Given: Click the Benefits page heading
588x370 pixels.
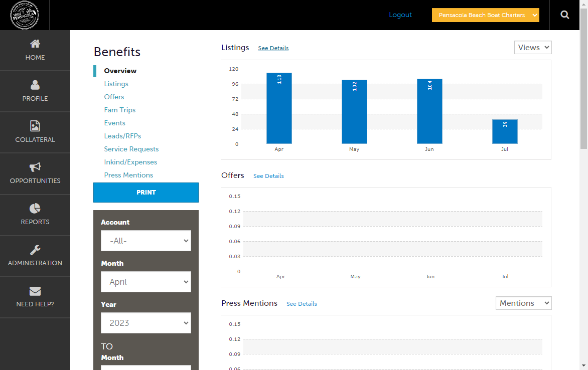Looking at the screenshot, I should pyautogui.click(x=117, y=52).
